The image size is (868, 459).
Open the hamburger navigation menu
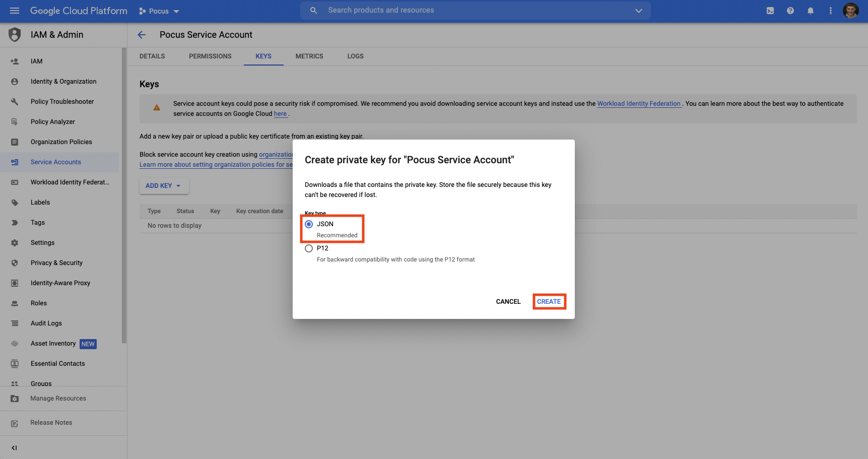click(15, 11)
